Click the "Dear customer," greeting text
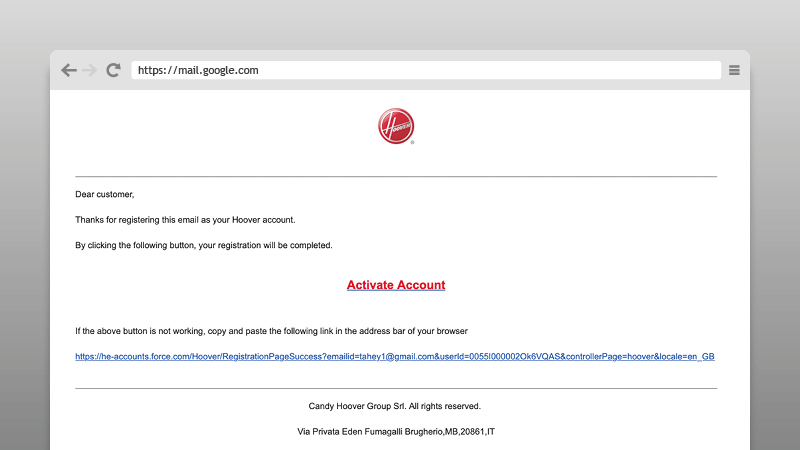The image size is (800, 450). pyautogui.click(x=105, y=194)
